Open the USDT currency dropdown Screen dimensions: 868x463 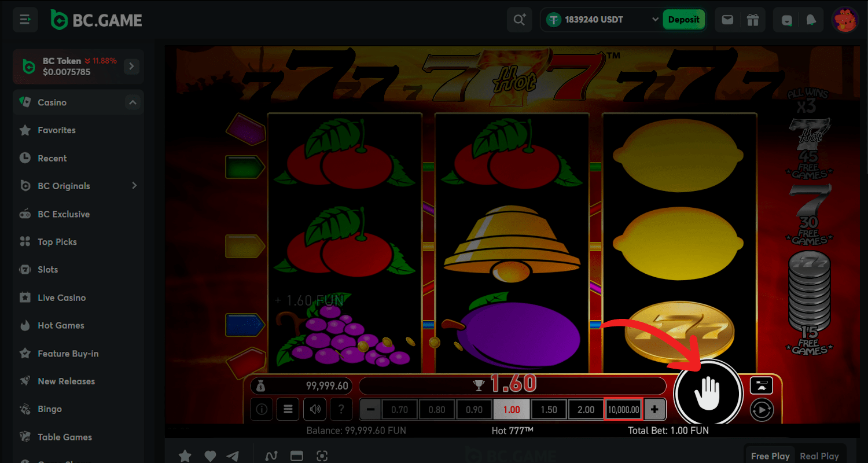point(601,20)
